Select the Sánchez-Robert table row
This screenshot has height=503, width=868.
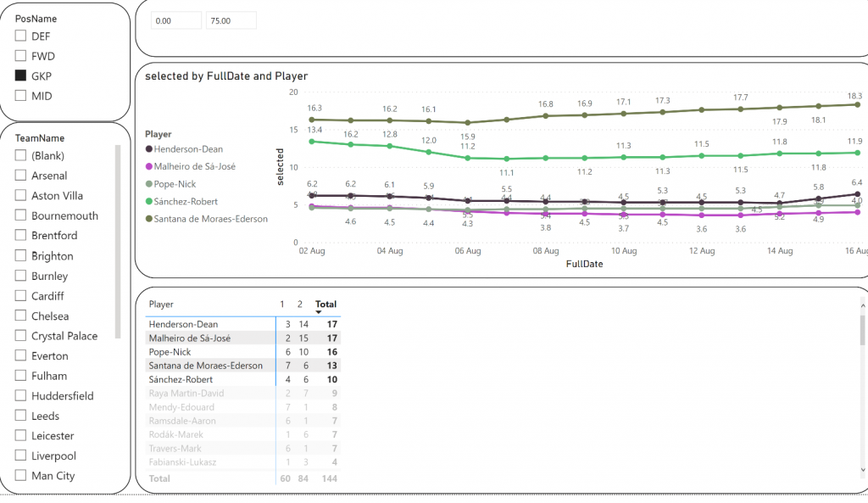coord(242,379)
